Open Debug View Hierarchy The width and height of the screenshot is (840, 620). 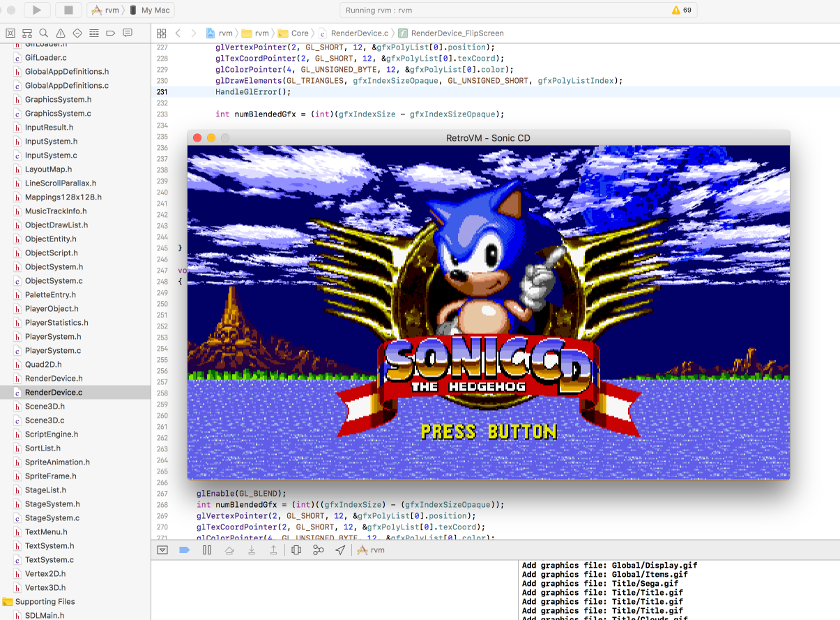pyautogui.click(x=296, y=550)
